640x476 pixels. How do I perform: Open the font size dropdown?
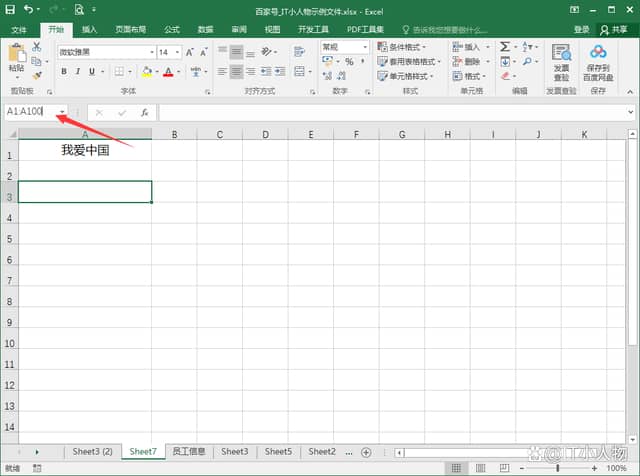tap(177, 52)
